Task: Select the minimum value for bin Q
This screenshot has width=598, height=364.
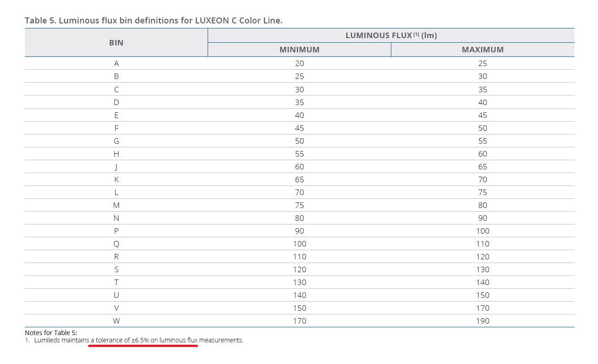Action: 299,244
